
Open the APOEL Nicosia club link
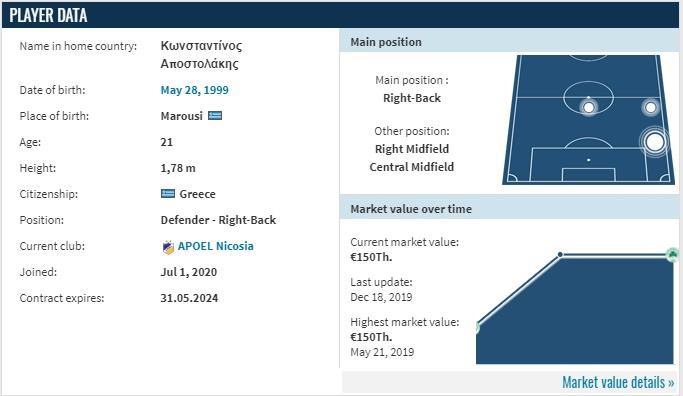point(215,246)
